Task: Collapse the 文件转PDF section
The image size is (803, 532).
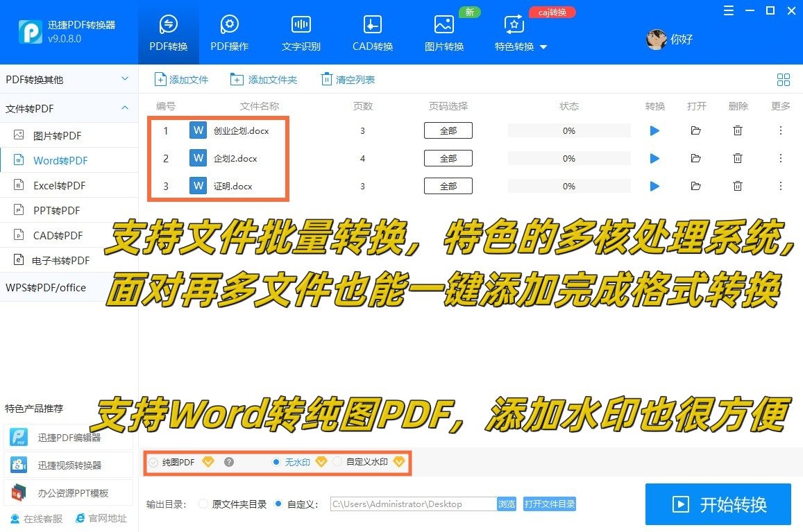Action: tap(69, 108)
